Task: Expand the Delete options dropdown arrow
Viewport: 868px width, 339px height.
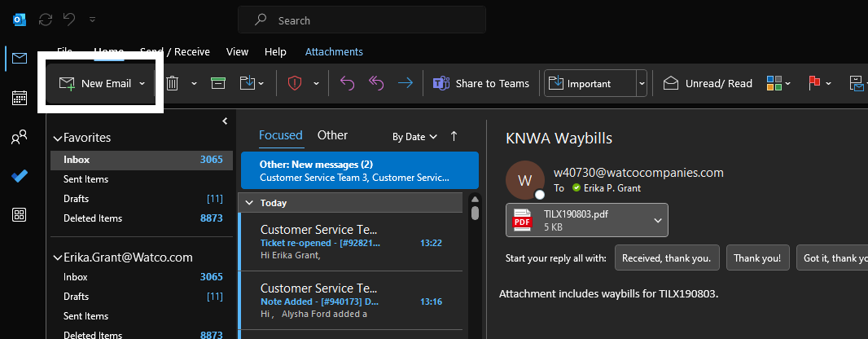Action: [195, 84]
